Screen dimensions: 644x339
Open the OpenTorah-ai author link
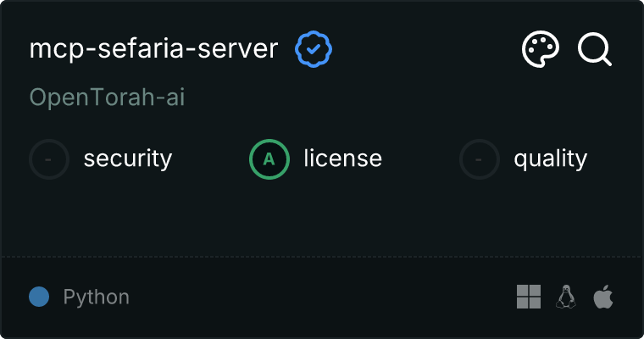pyautogui.click(x=108, y=97)
